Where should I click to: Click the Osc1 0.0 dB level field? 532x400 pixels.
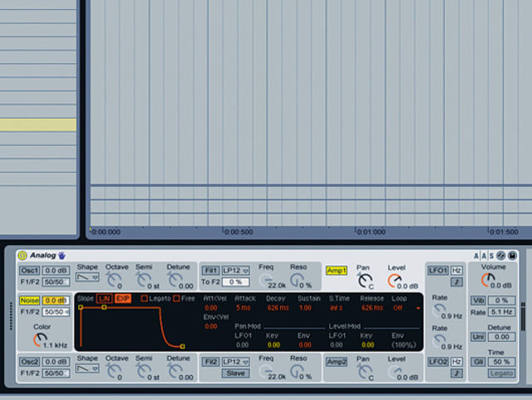pyautogui.click(x=56, y=270)
